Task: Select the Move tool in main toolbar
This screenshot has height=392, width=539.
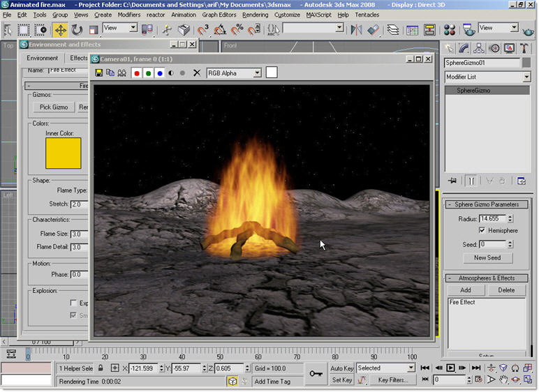Action: tap(60, 29)
